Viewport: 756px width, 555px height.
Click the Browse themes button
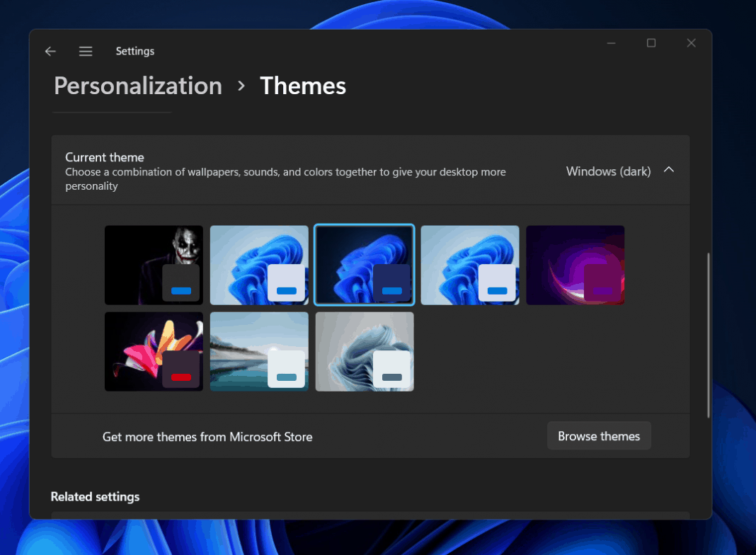point(598,436)
